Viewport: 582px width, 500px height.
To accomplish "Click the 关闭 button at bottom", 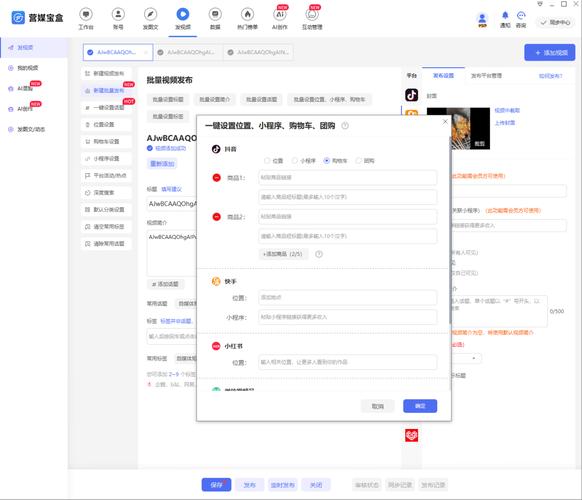I will [316, 485].
